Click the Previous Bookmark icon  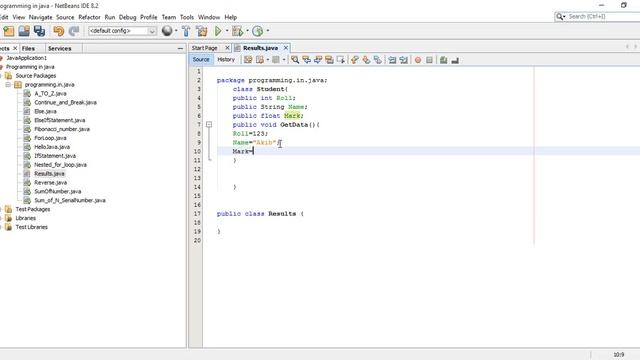coord(355,60)
